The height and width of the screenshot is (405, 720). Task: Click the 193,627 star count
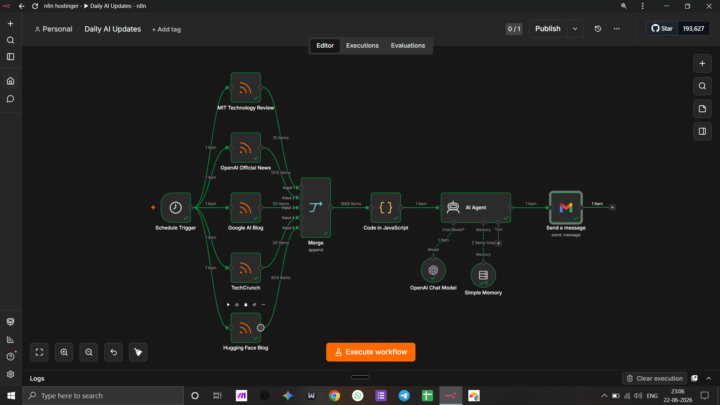coord(693,28)
